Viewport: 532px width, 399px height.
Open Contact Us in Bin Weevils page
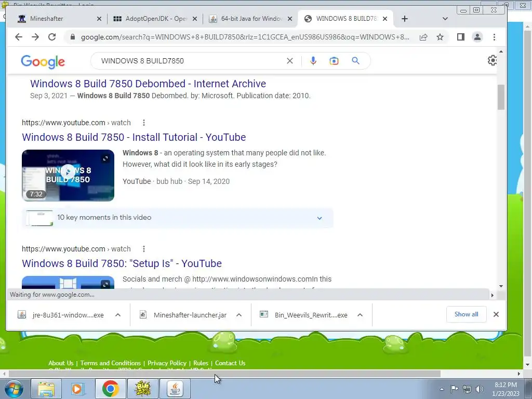230,363
